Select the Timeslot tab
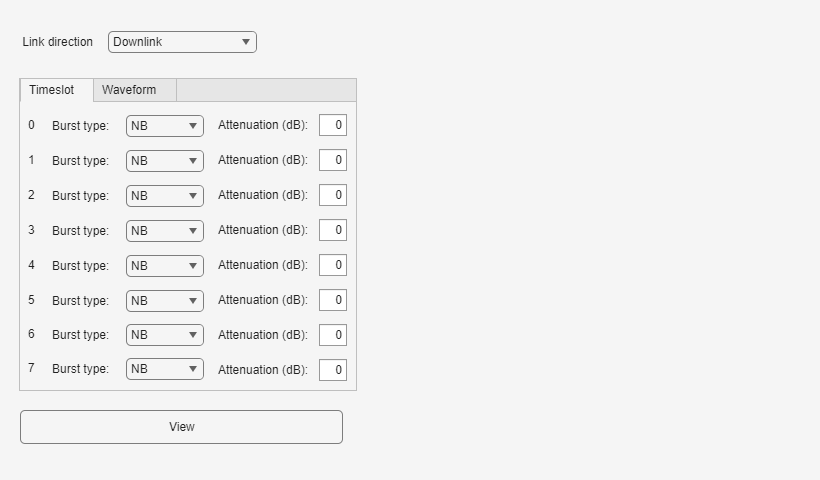The width and height of the screenshot is (820, 480). pos(51,90)
